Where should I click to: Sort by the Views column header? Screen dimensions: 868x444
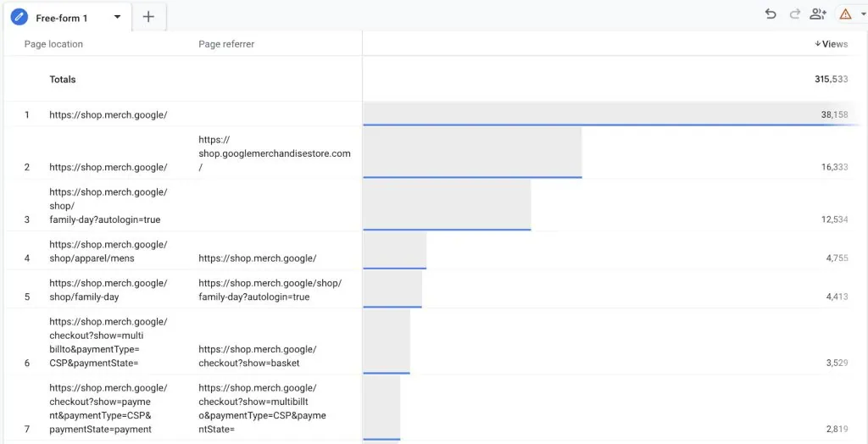[831, 44]
